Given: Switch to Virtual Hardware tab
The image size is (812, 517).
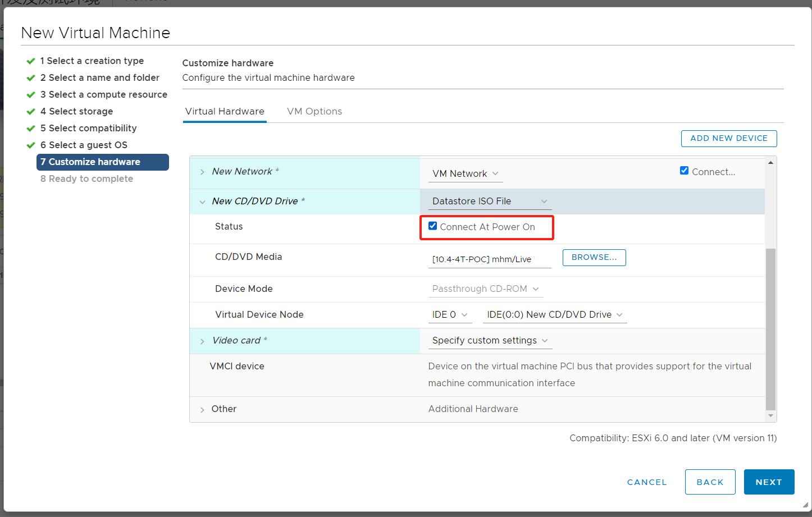Looking at the screenshot, I should coord(225,111).
